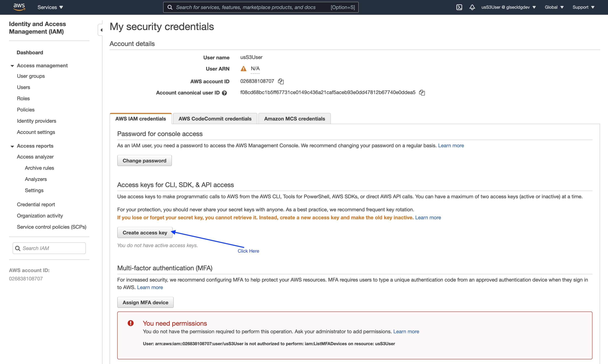Go to User groups
This screenshot has height=364, width=608.
click(x=31, y=76)
